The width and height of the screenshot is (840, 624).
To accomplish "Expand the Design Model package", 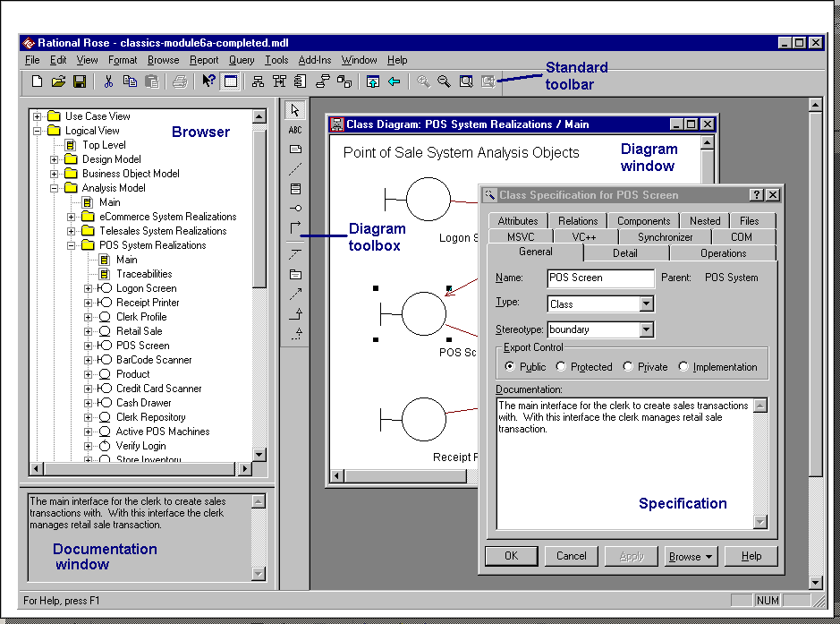I will tap(54, 159).
